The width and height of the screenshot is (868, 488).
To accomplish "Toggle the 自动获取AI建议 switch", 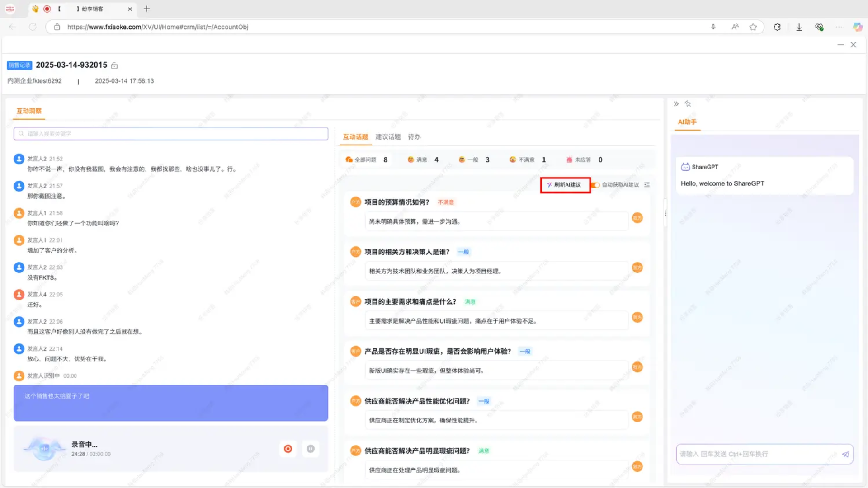I will coord(595,185).
